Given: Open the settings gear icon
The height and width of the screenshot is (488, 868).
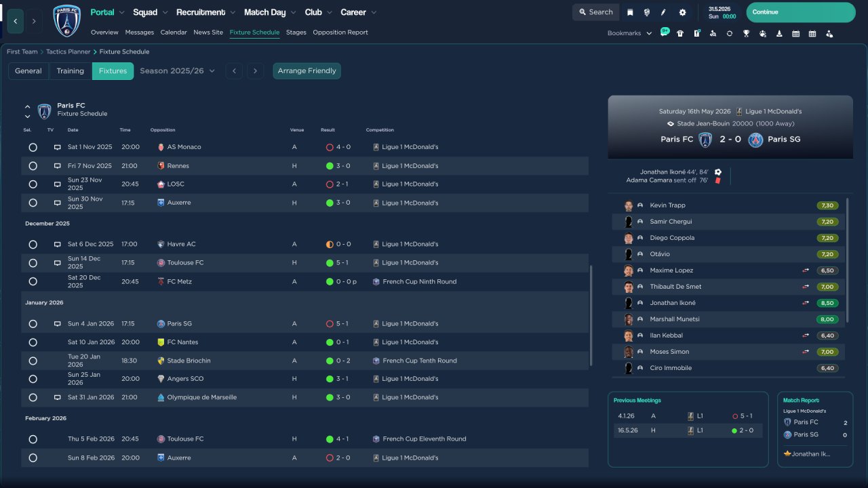Looking at the screenshot, I should 682,12.
